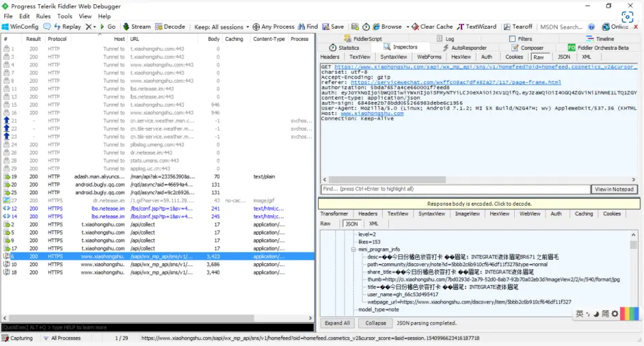Viewport: 644px width, 346px height.
Task: Select the response ImageView tab
Action: click(x=468, y=213)
